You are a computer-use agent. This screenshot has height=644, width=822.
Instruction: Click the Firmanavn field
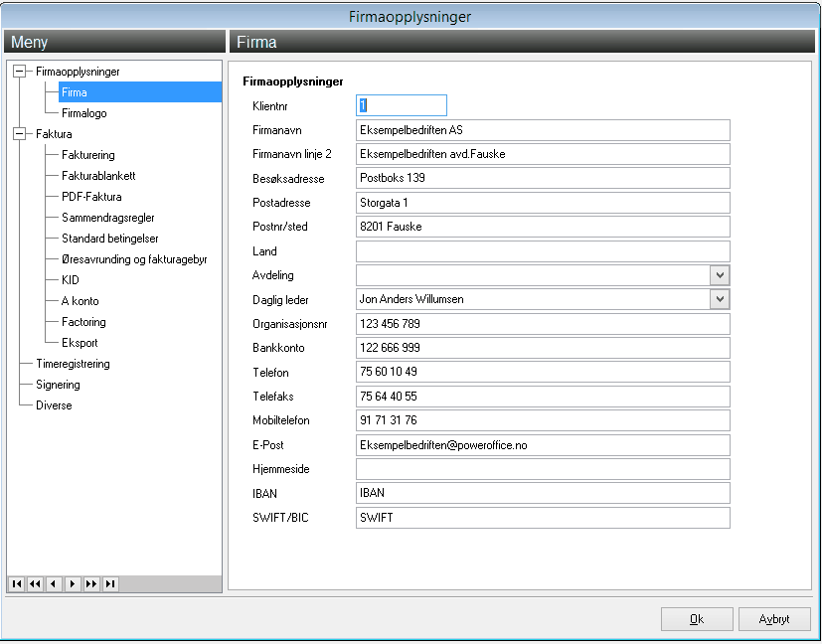pos(543,130)
